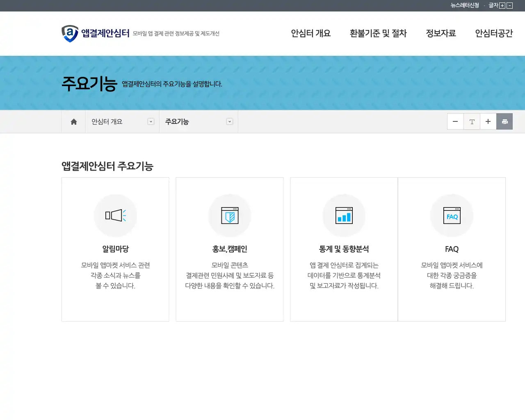Enlarge font with top bar 글자 plus
525x420 pixels.
click(502, 6)
